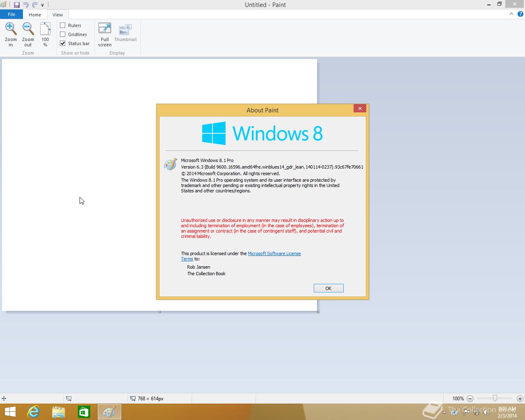Expand the Customize Quick Access Toolbar arrow
The height and width of the screenshot is (420, 525).
(42, 5)
